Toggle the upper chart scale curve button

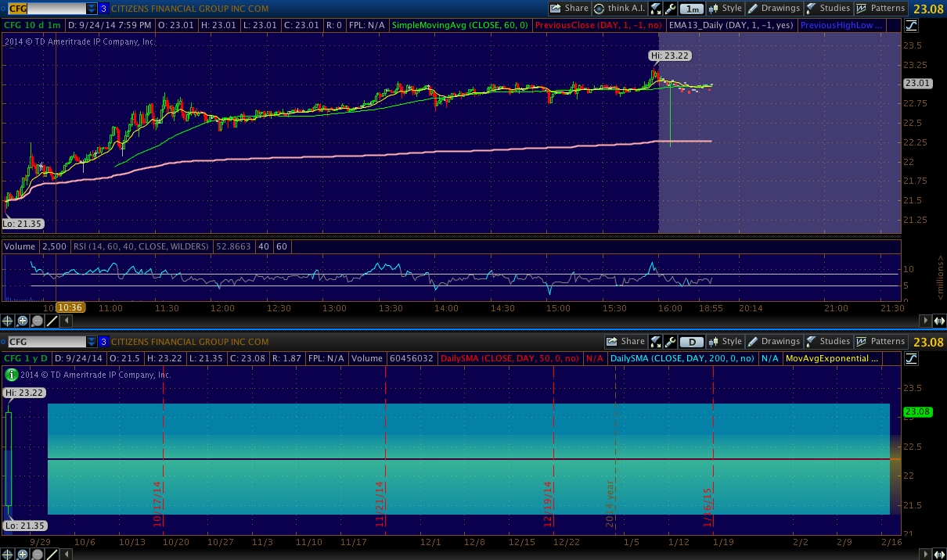[x=911, y=25]
